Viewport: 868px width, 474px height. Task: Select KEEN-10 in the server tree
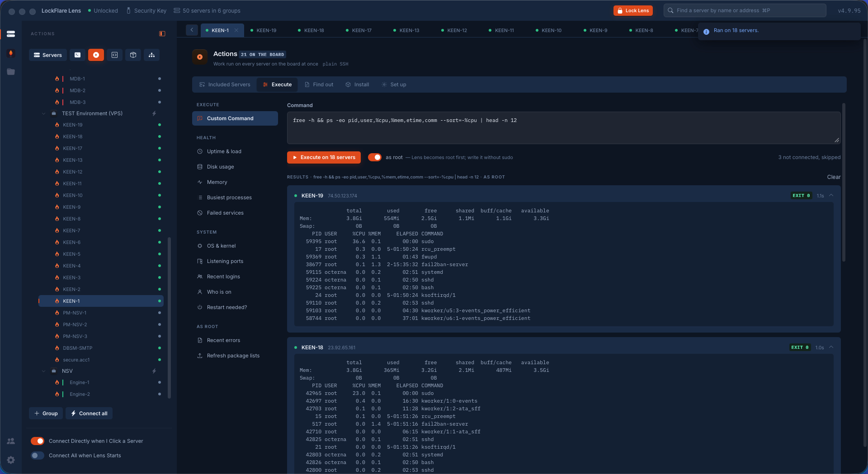[x=101, y=195]
